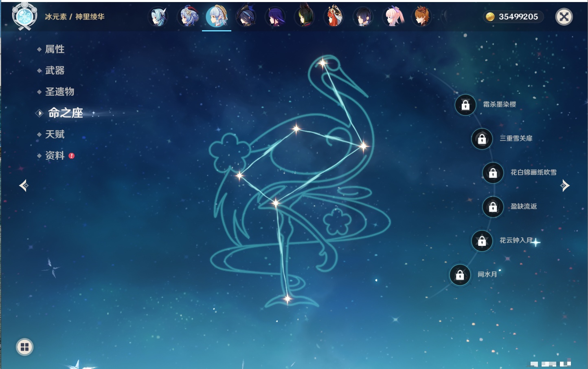Screen dimensions: 588x369
Task: View locked constellation 间水月
Action: (x=460, y=275)
